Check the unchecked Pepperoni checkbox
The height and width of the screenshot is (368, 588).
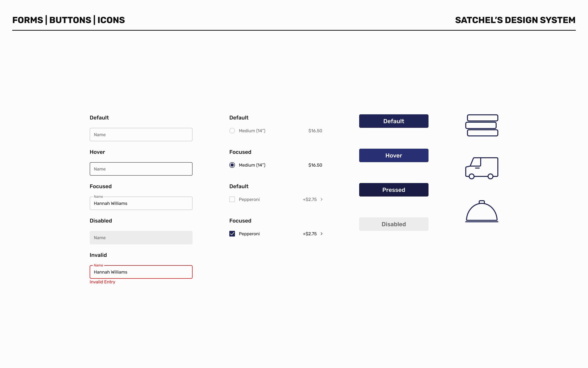tap(232, 199)
